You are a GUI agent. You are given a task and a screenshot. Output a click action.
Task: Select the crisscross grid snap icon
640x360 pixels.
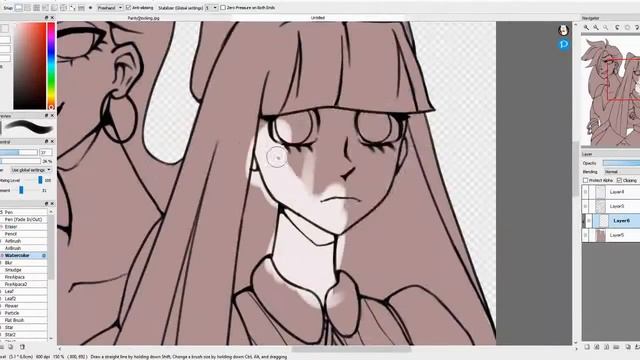pyautogui.click(x=37, y=7)
